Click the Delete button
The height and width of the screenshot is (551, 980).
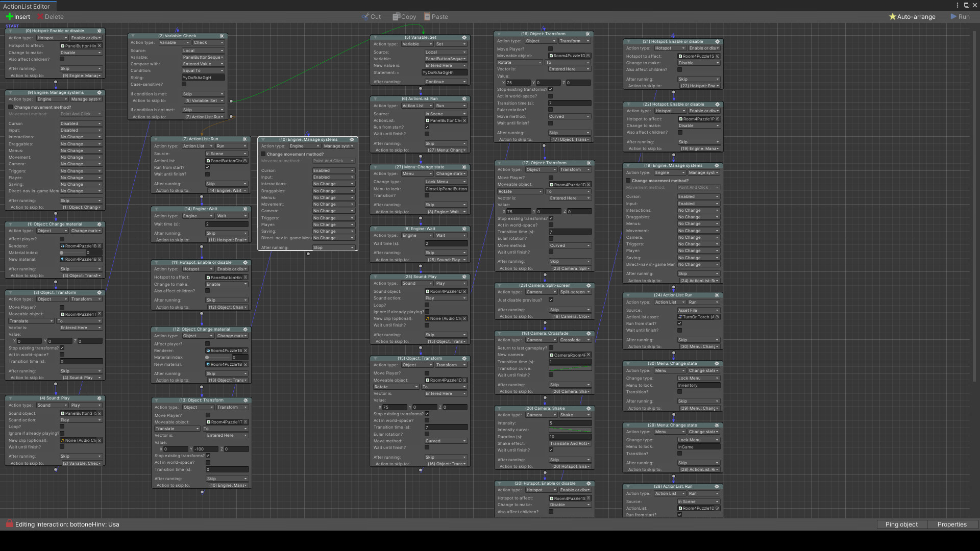coord(50,17)
